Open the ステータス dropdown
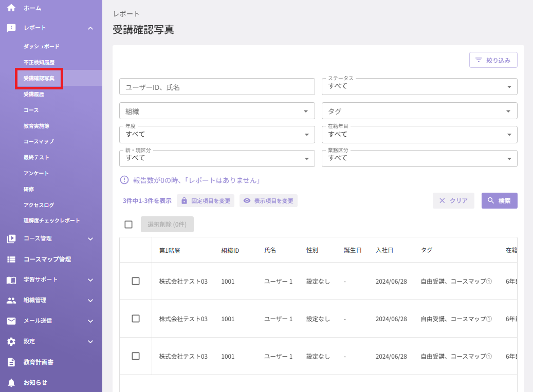533x392 pixels. click(419, 87)
